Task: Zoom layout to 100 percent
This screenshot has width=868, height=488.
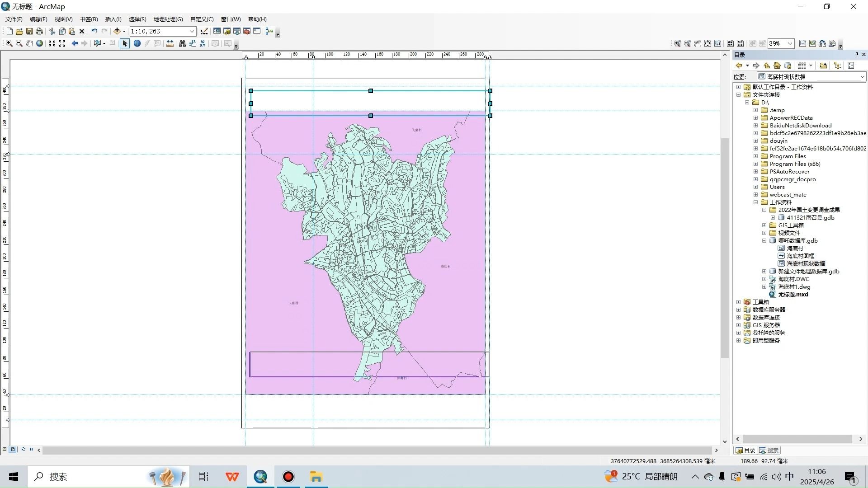Action: [x=718, y=43]
